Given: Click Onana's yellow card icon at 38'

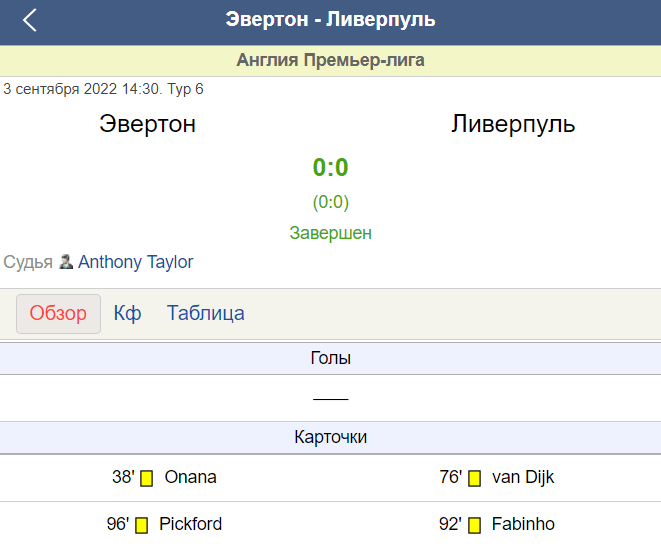Looking at the screenshot, I should pos(146,479).
